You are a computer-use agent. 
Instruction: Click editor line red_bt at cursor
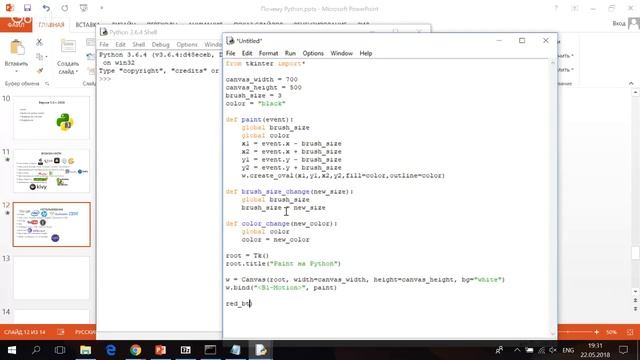click(239, 304)
